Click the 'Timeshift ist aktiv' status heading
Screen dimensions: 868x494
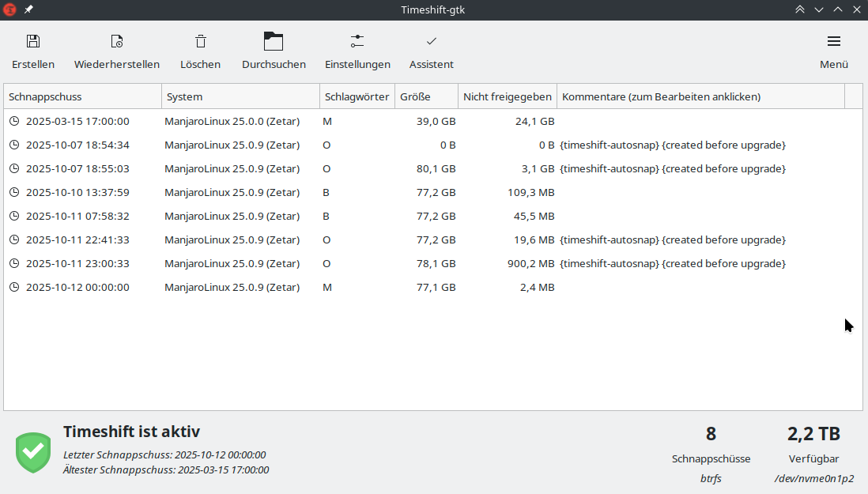(x=132, y=432)
